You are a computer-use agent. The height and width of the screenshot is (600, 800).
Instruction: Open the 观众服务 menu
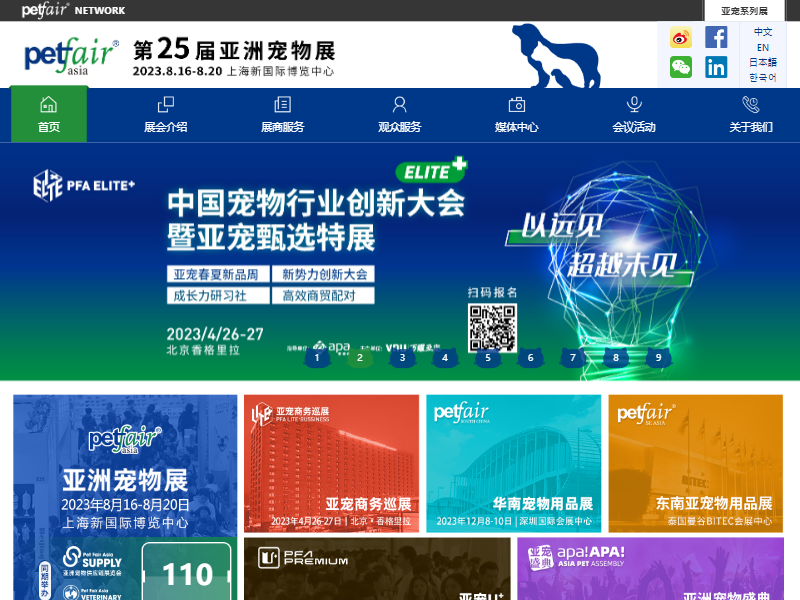point(399,127)
